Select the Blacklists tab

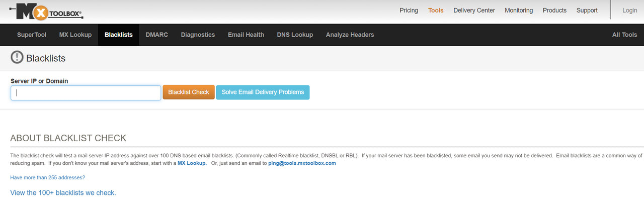pos(119,35)
